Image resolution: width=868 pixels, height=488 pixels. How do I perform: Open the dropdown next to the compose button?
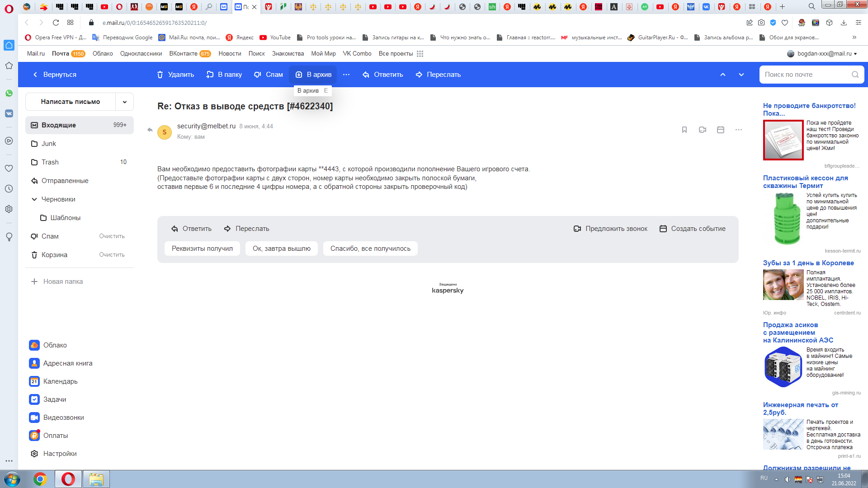point(124,102)
